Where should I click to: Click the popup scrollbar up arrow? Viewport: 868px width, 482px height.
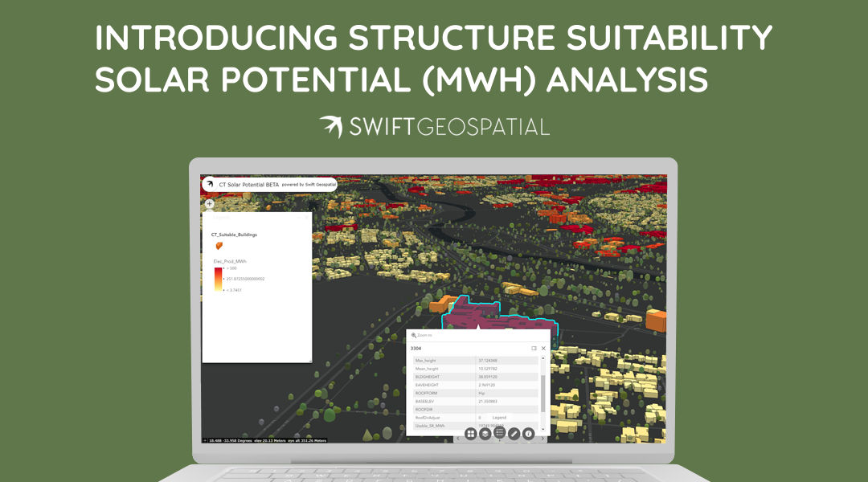(542, 358)
